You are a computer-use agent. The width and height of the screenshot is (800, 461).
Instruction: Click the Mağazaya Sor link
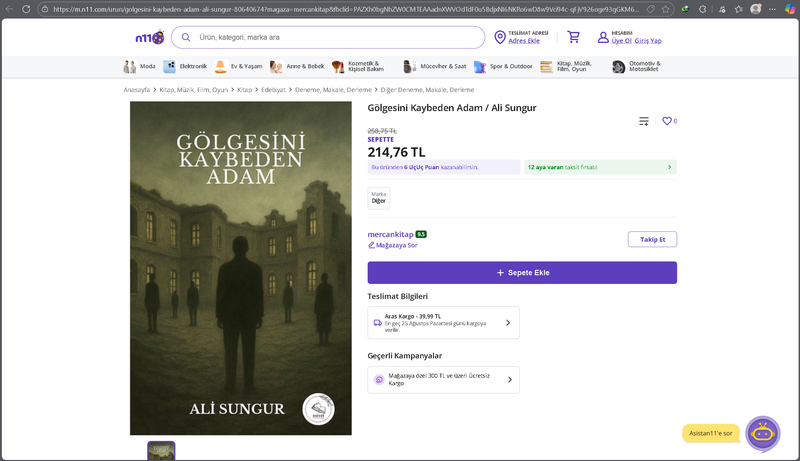[393, 245]
